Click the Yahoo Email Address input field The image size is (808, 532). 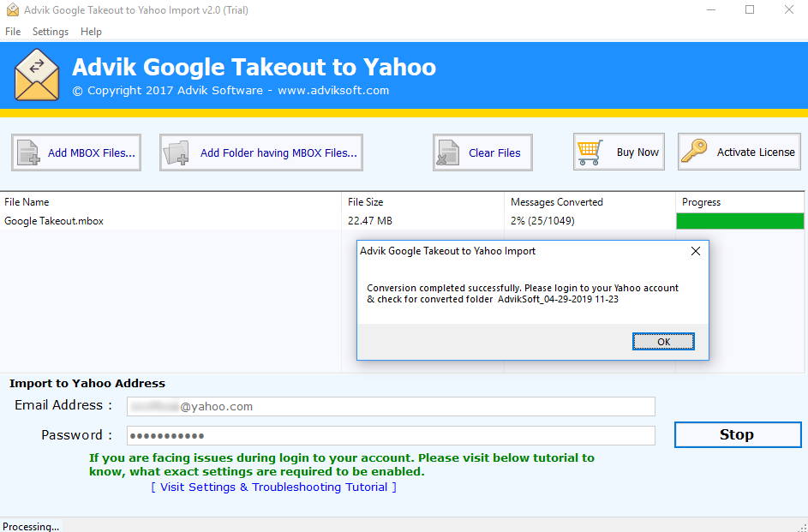coord(391,406)
